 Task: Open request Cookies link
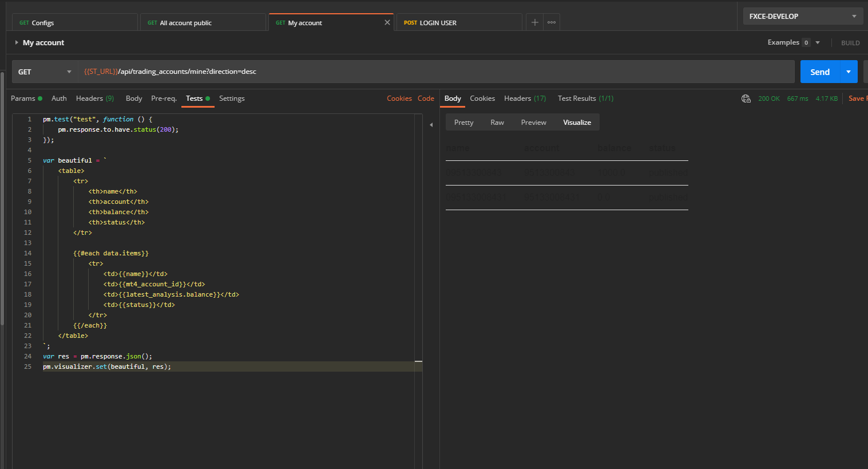click(399, 98)
